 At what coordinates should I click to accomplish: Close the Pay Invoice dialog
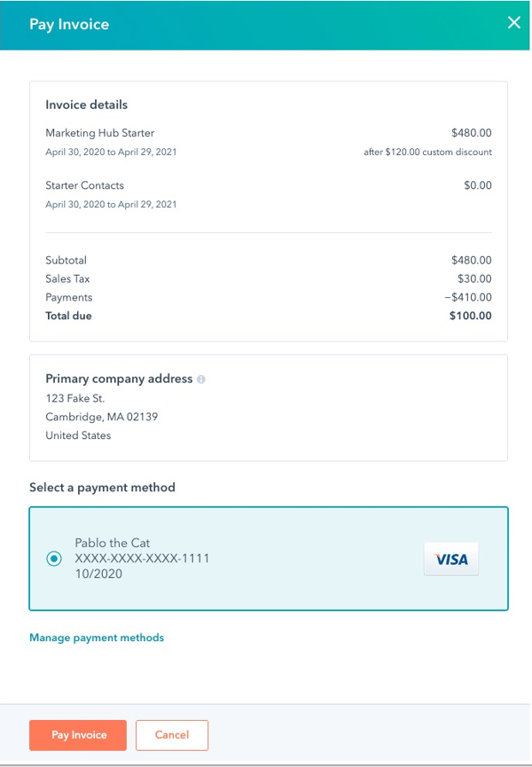point(513,23)
